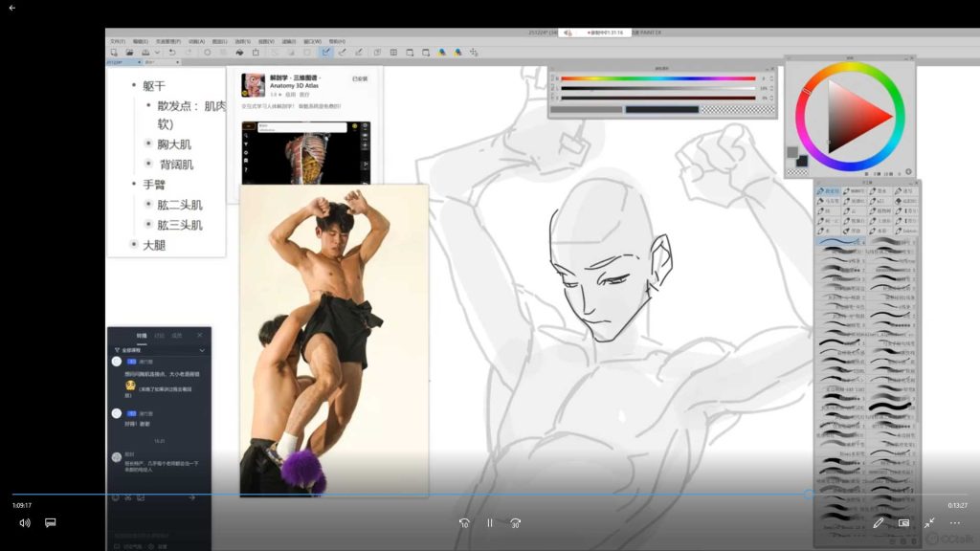Mute the video volume
This screenshot has height=551, width=980.
[24, 523]
